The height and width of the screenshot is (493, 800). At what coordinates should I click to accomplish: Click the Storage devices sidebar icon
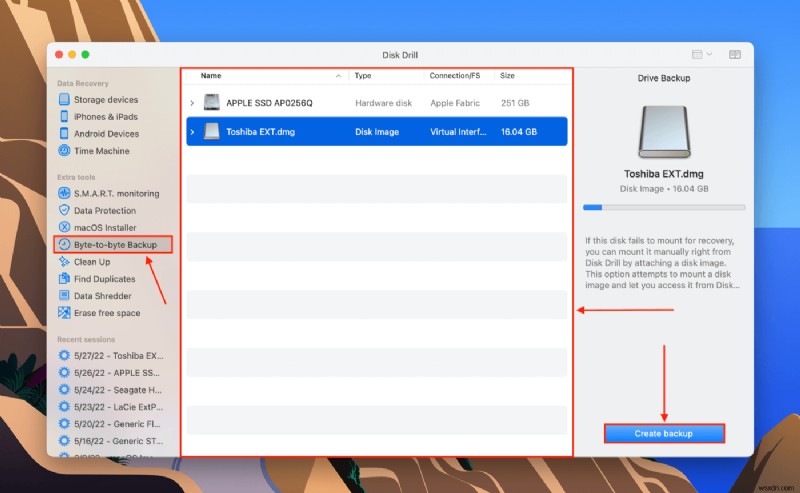point(64,99)
